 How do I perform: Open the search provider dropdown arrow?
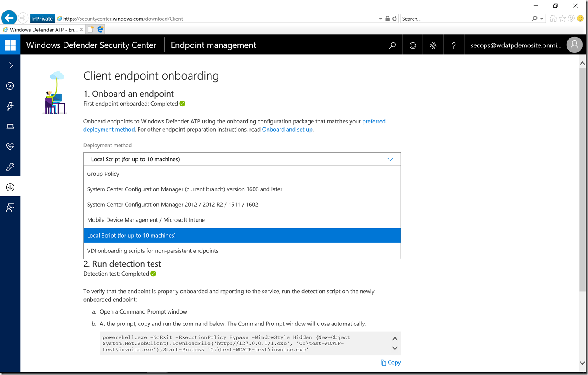pos(541,19)
